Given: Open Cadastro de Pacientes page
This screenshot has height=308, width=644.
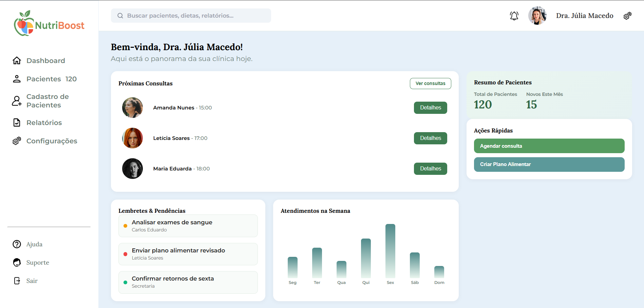Looking at the screenshot, I should (x=48, y=101).
